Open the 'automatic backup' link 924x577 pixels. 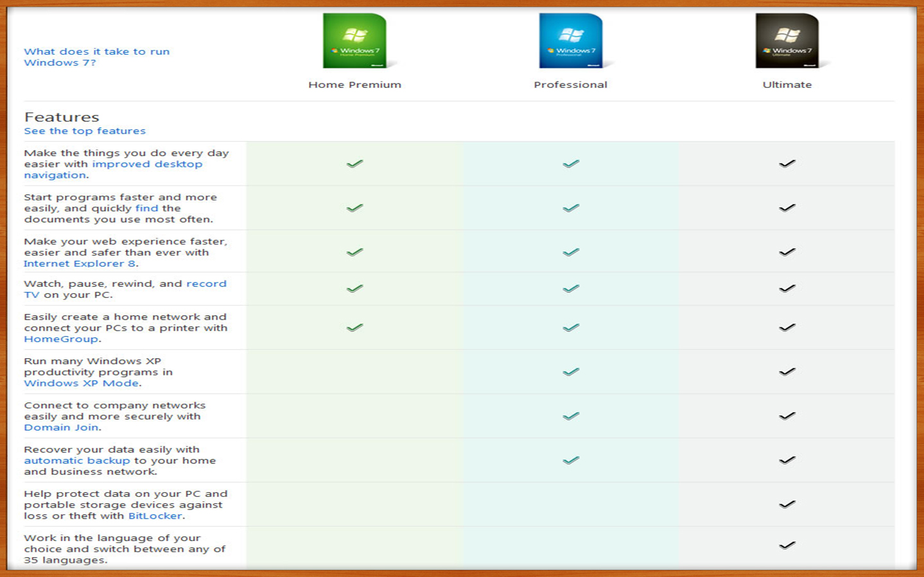tap(77, 461)
